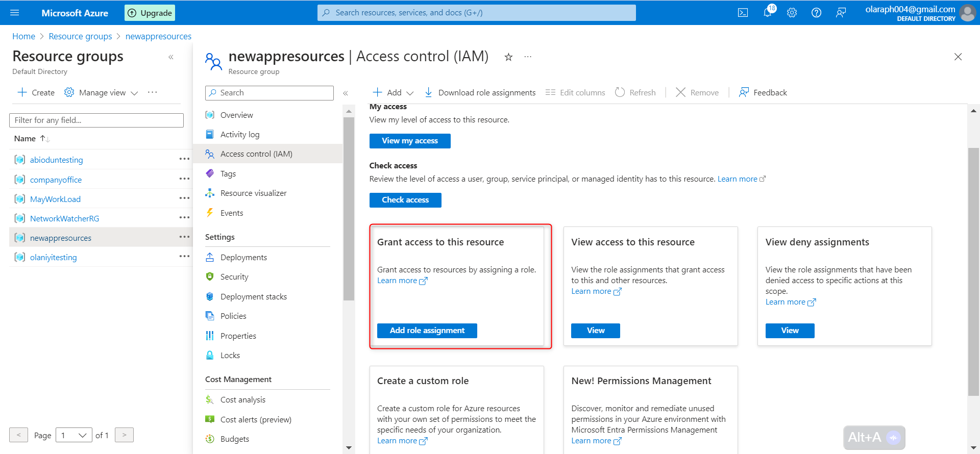
Task: Favorite this page with the star icon
Action: click(x=508, y=57)
